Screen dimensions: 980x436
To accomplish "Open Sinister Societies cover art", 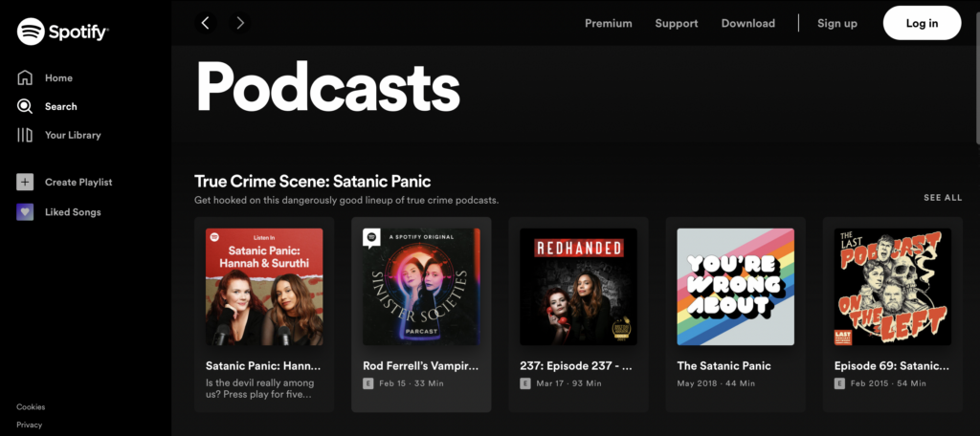I will 421,288.
